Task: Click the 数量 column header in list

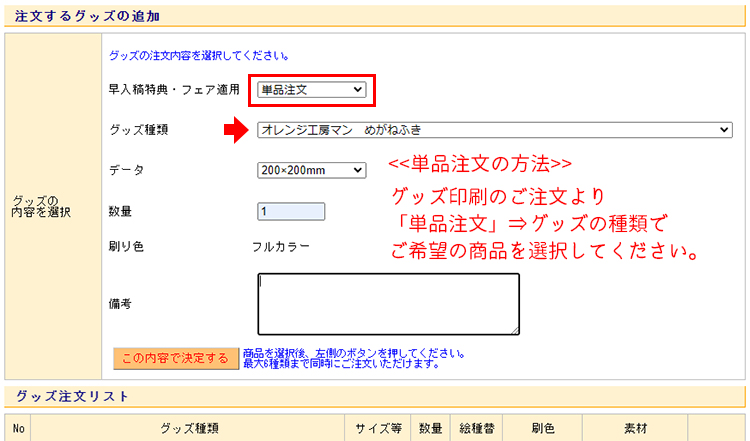Action: pos(430,429)
